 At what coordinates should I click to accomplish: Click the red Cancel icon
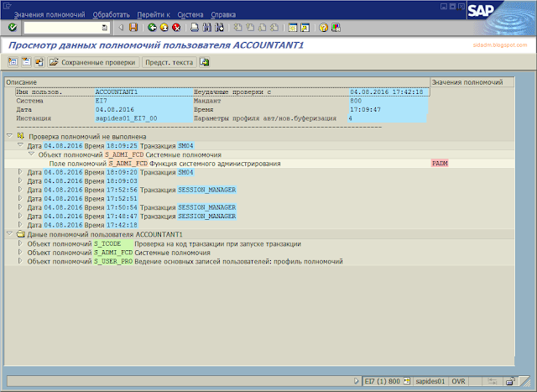(x=176, y=28)
